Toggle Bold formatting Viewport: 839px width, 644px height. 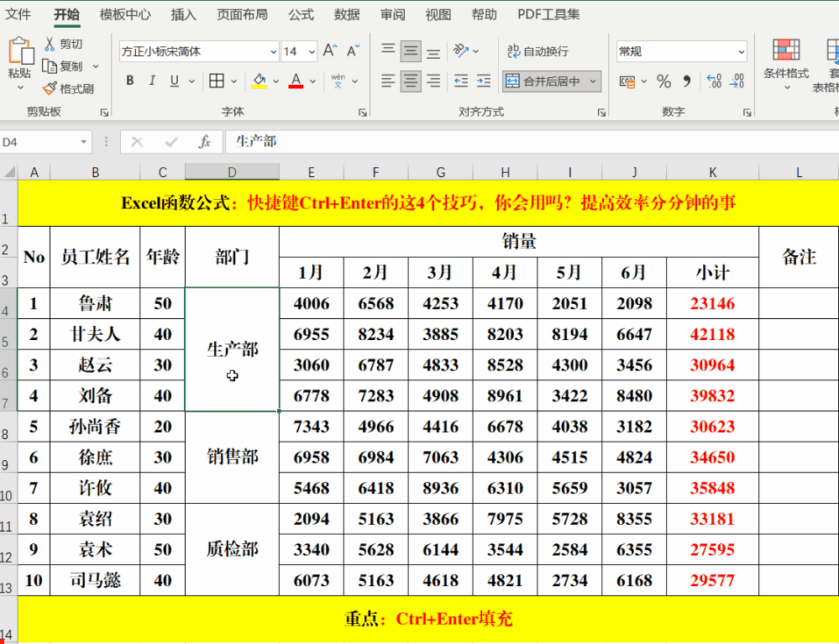130,81
